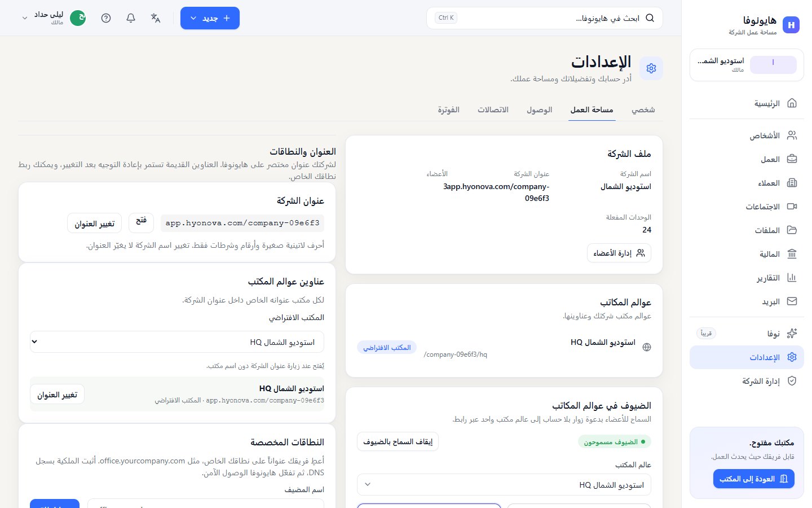This screenshot has width=812, height=508.
Task: Click إيقاف السماح بالضيوف button
Action: coord(398,441)
